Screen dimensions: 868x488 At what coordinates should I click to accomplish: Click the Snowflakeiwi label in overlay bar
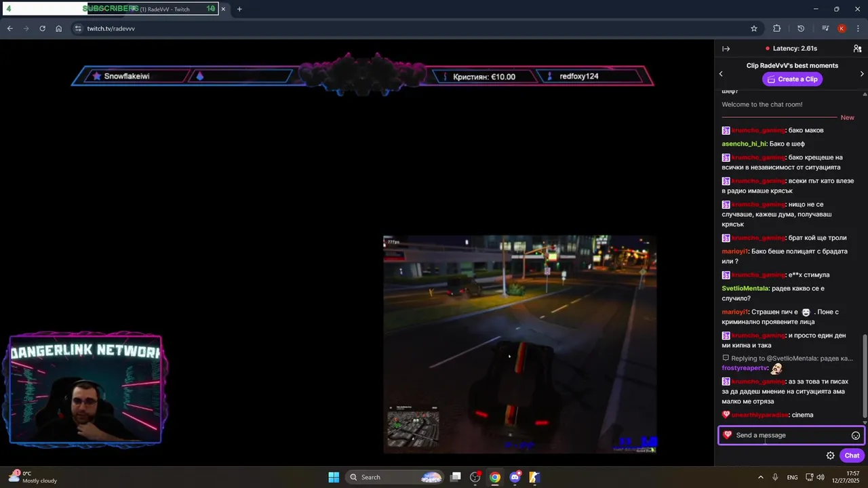pos(127,77)
